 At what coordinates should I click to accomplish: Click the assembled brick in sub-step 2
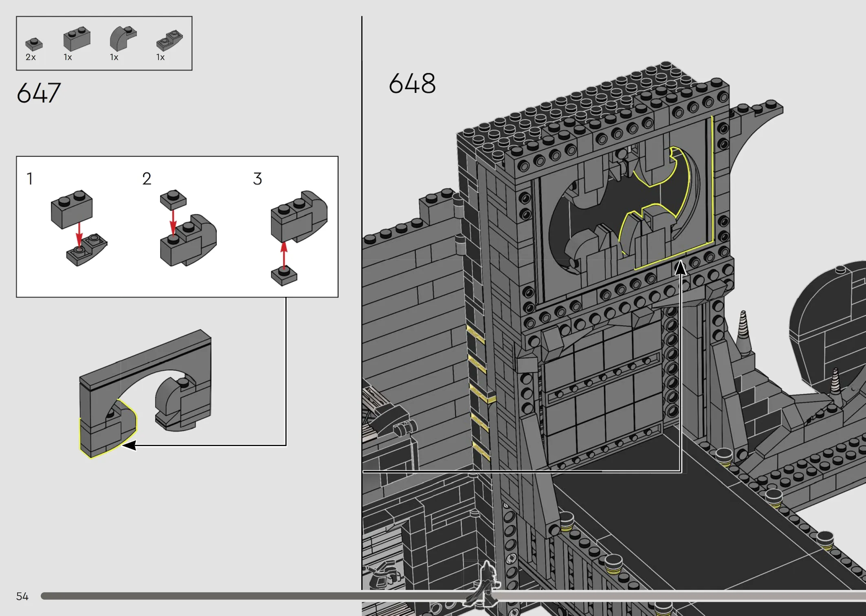[188, 241]
